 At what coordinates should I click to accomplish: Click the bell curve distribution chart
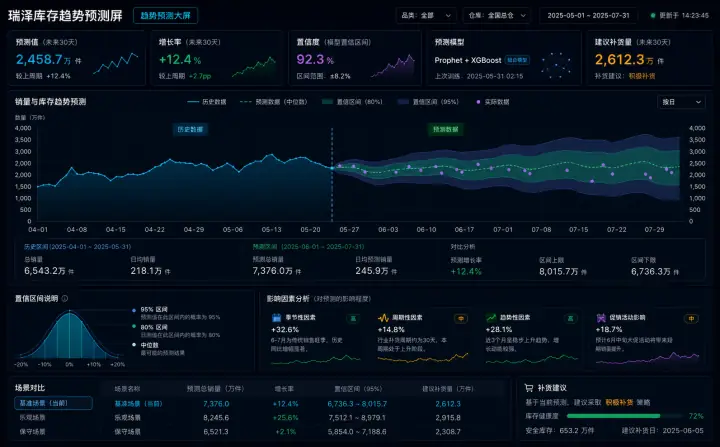click(69, 335)
